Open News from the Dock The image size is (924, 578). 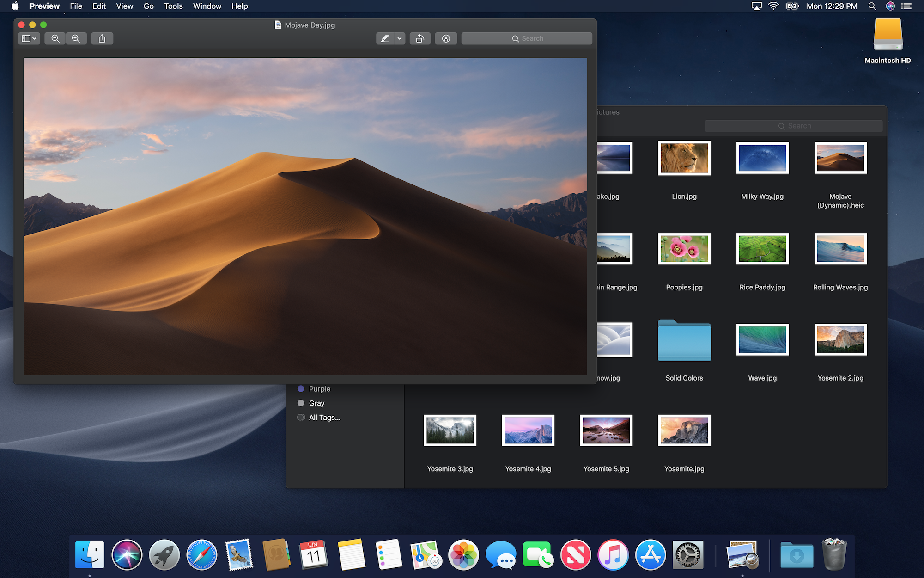pos(576,554)
